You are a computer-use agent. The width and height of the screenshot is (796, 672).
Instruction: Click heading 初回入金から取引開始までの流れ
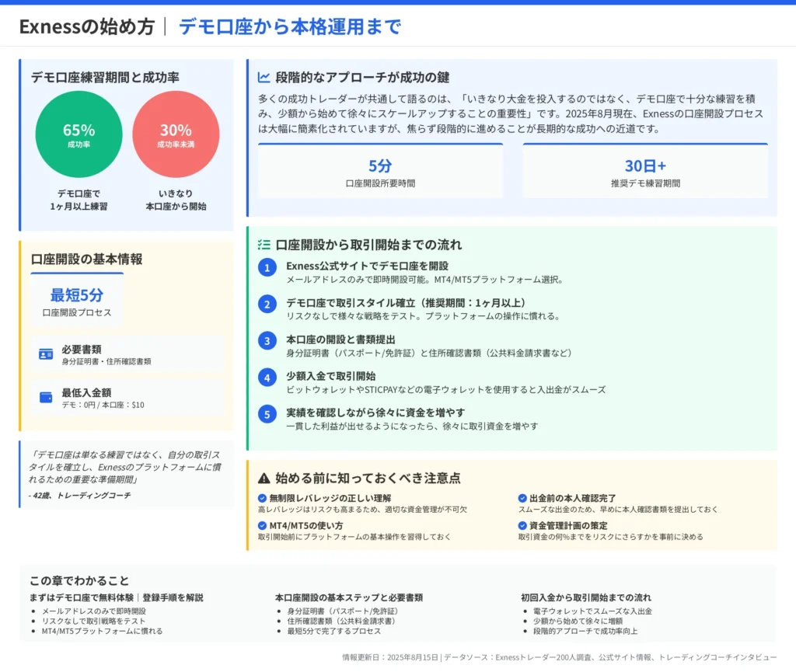click(586, 597)
